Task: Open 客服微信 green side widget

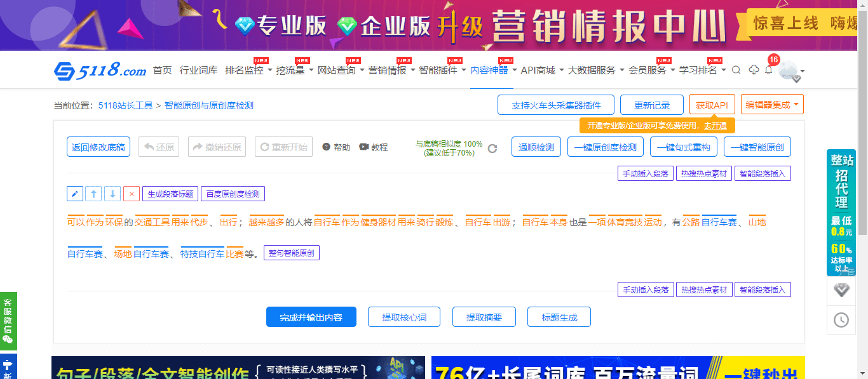Action: (x=8, y=321)
